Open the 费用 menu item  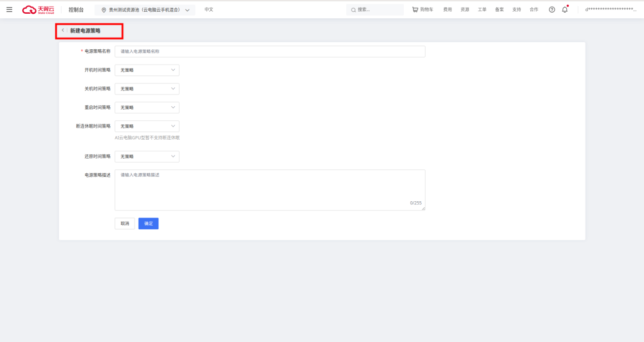(x=447, y=10)
